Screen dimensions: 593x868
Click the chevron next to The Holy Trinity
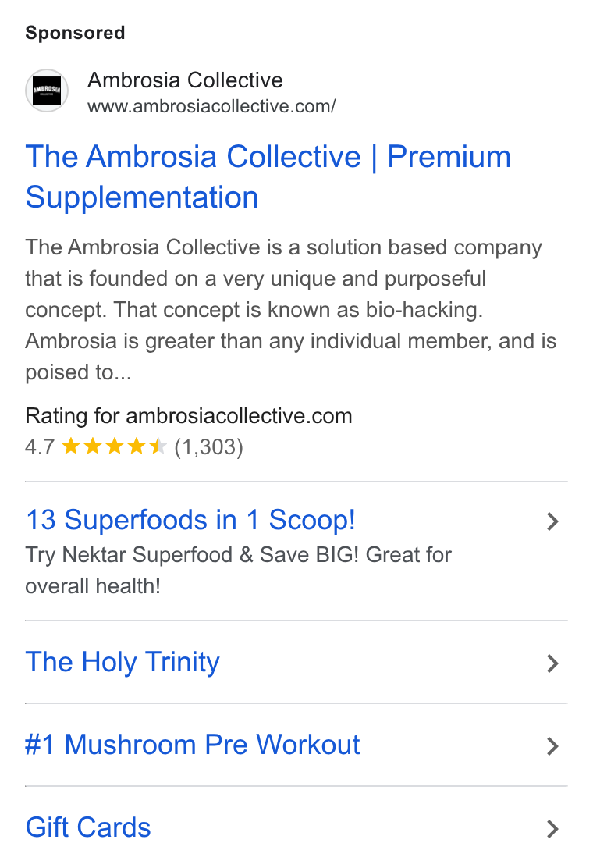click(552, 663)
